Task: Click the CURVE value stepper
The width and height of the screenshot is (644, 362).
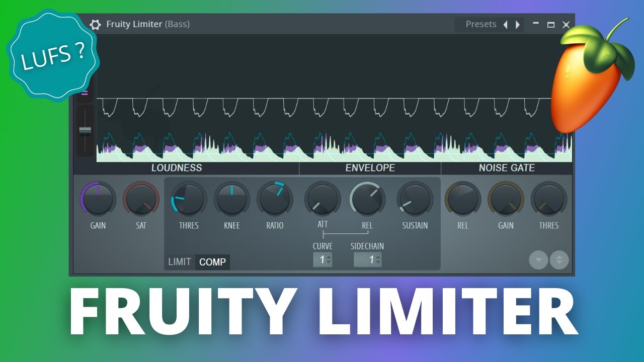Action: click(x=323, y=259)
